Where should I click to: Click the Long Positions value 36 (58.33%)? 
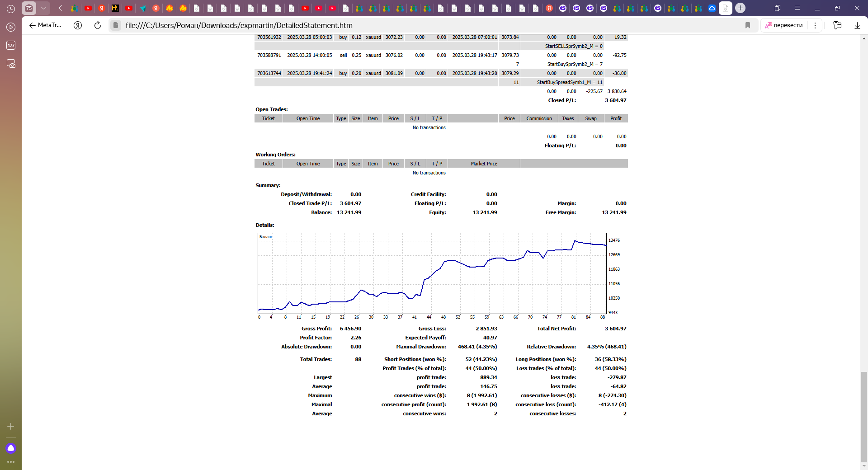click(x=611, y=359)
